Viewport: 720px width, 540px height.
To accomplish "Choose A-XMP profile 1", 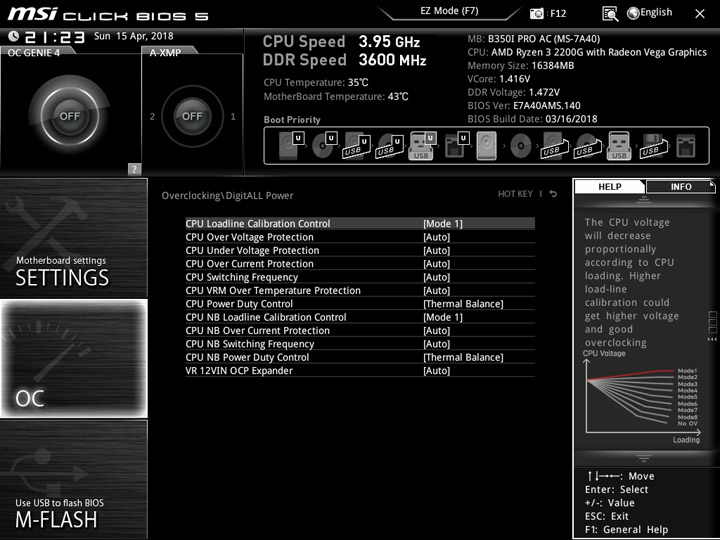I will point(233,117).
